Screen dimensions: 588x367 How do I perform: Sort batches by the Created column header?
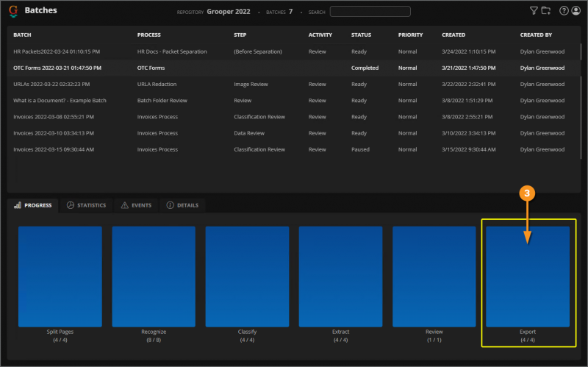tap(453, 35)
